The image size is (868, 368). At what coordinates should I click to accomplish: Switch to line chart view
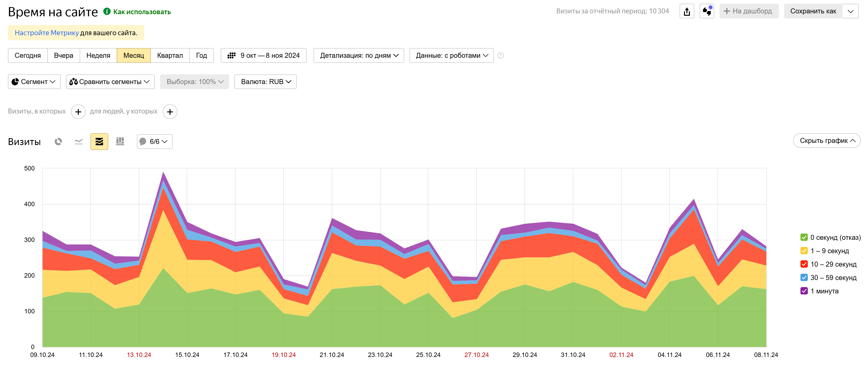[x=79, y=141]
